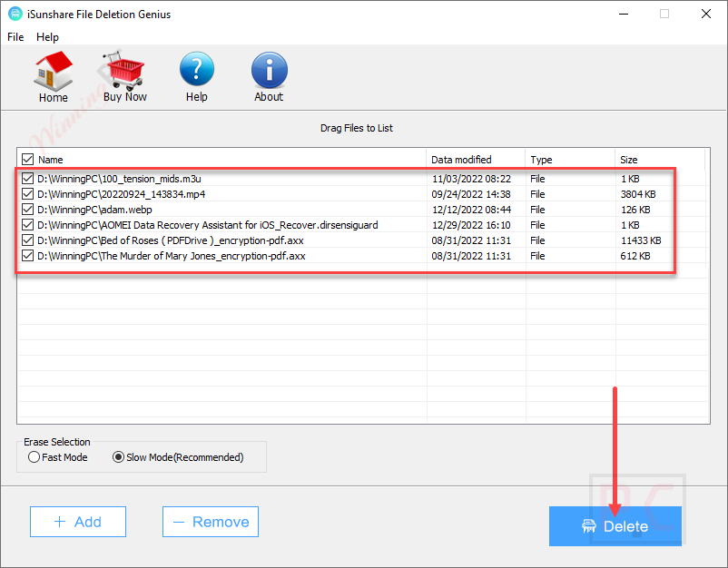Viewport: 728px width, 568px height.
Task: Select Bed of Roses ( PDFDrive )_encryption-pdf.axx file name
Action: tap(171, 240)
